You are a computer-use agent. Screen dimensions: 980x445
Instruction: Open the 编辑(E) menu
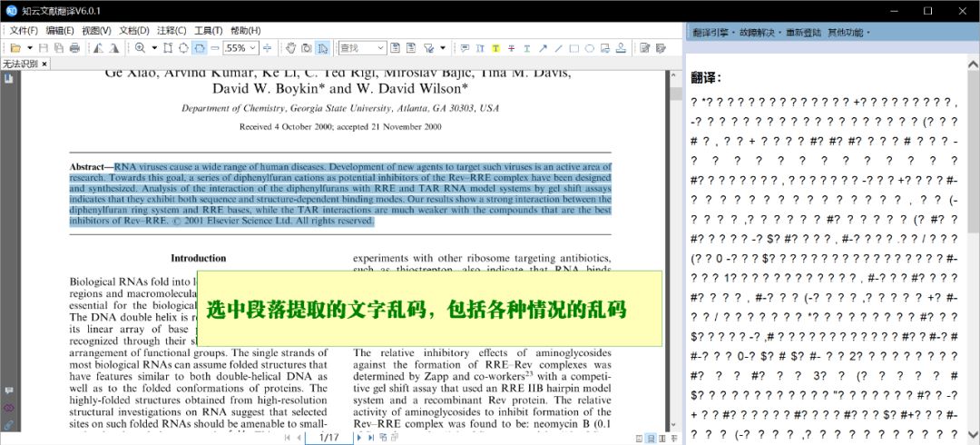click(60, 30)
